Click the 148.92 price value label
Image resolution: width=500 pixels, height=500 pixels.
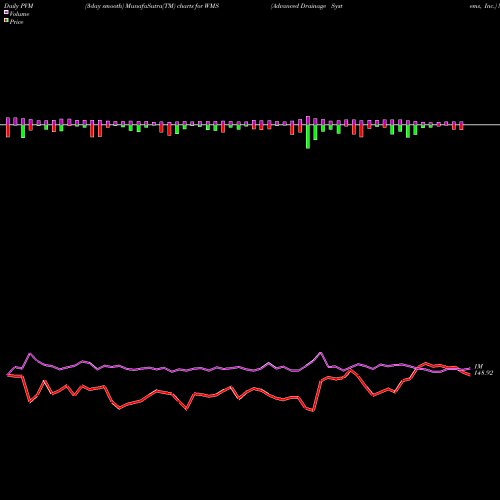483,373
